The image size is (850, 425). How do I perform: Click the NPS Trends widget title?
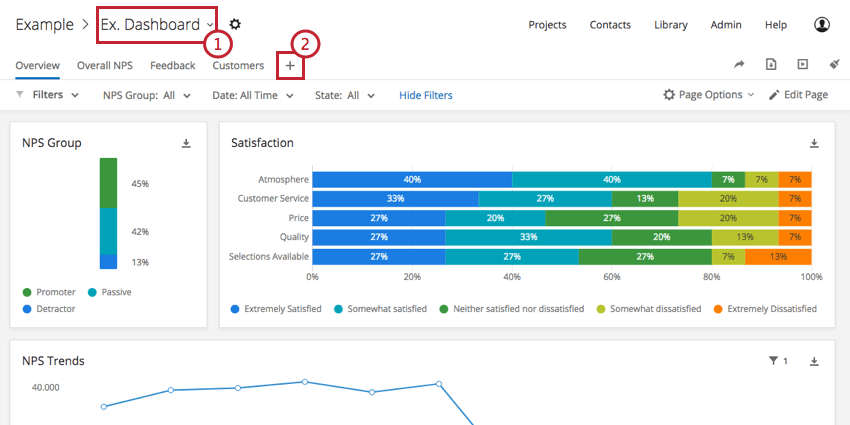tap(53, 360)
